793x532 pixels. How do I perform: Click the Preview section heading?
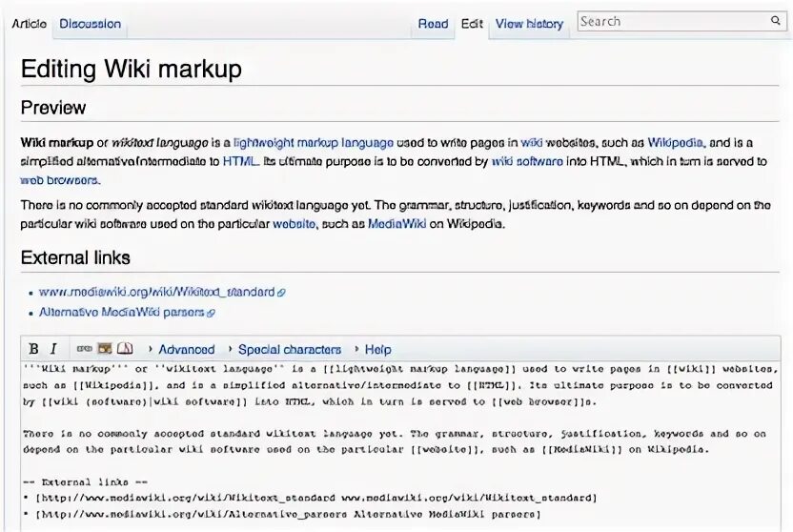pos(53,108)
